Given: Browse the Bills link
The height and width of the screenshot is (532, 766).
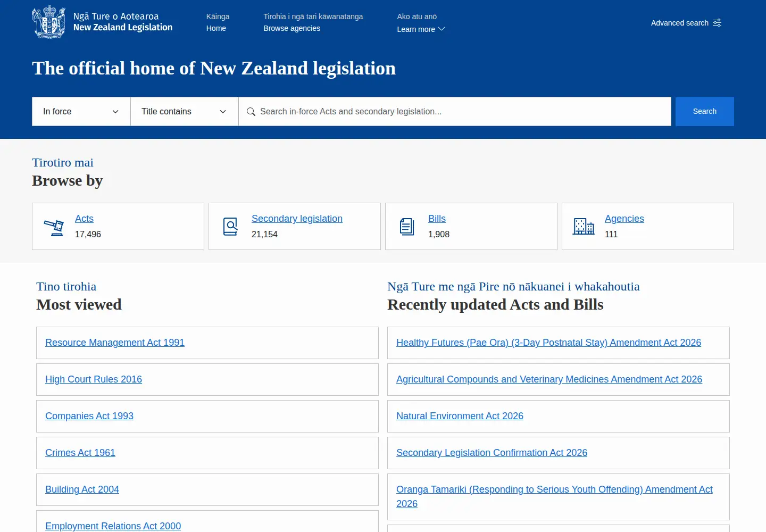Looking at the screenshot, I should (x=437, y=219).
